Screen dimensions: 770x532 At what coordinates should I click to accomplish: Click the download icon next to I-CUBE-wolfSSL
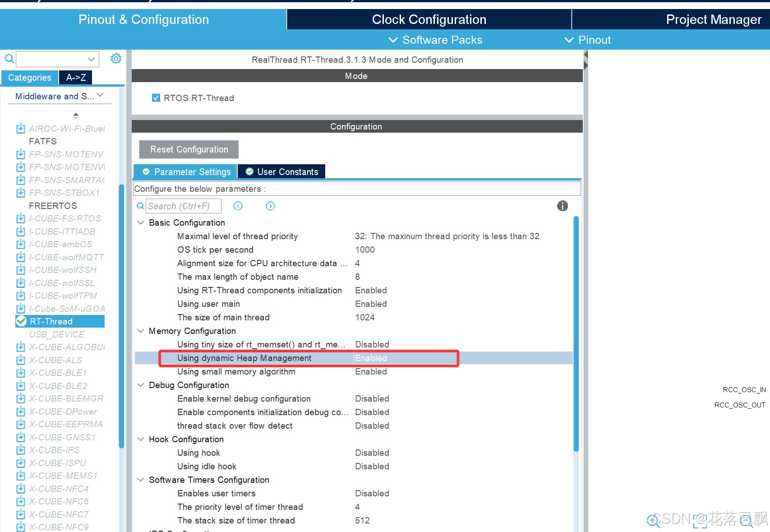[21, 283]
